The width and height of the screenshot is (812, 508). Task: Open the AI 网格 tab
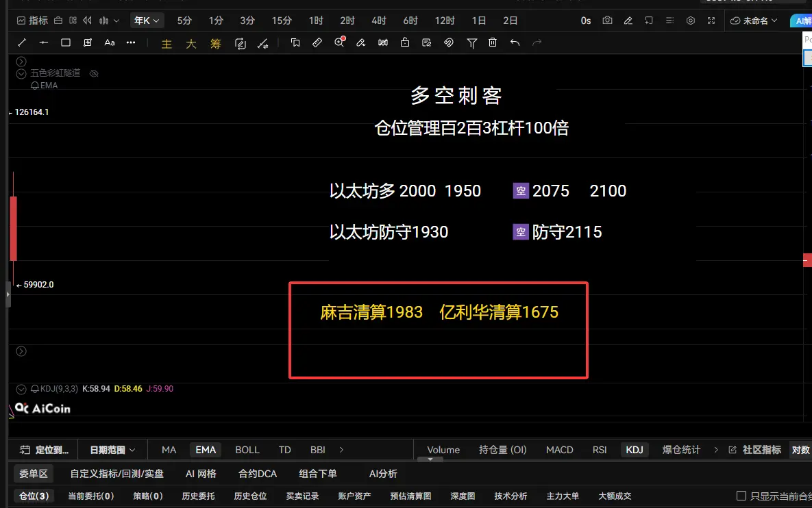[201, 473]
